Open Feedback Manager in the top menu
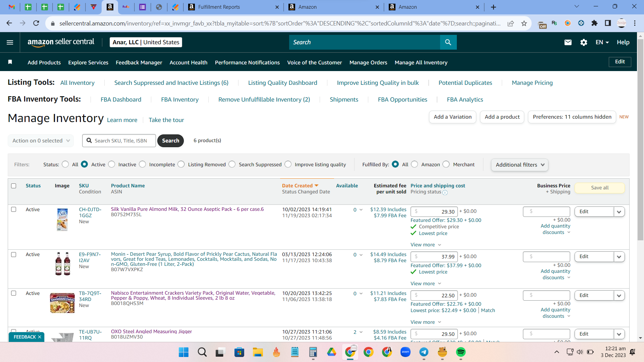 (x=139, y=62)
